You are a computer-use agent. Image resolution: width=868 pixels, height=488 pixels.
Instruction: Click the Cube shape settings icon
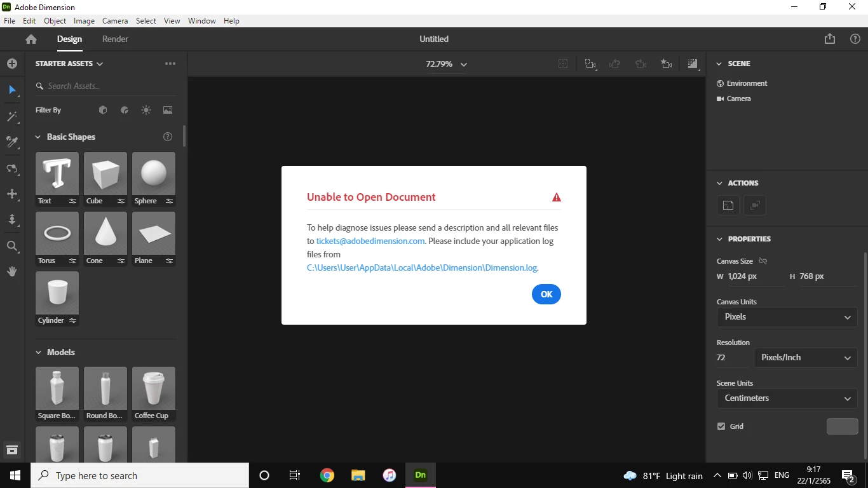click(x=121, y=201)
